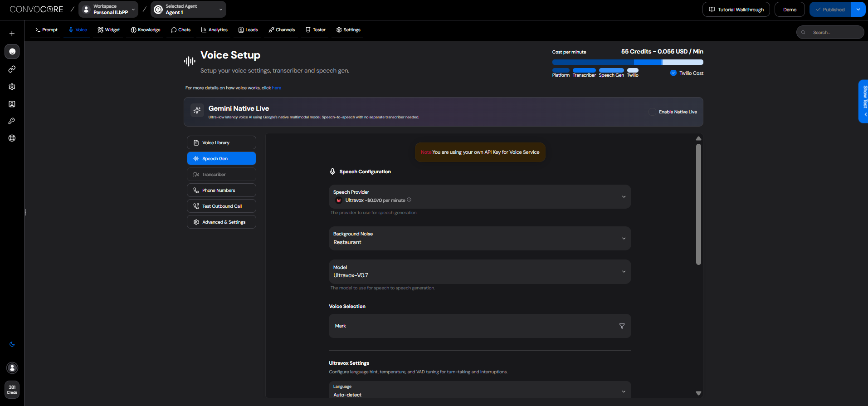
Task: Click the Ultravox provider logo icon
Action: point(339,200)
